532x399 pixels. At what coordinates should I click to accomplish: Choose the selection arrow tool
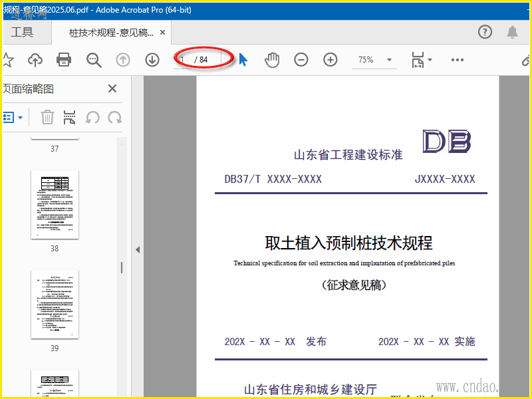click(243, 60)
